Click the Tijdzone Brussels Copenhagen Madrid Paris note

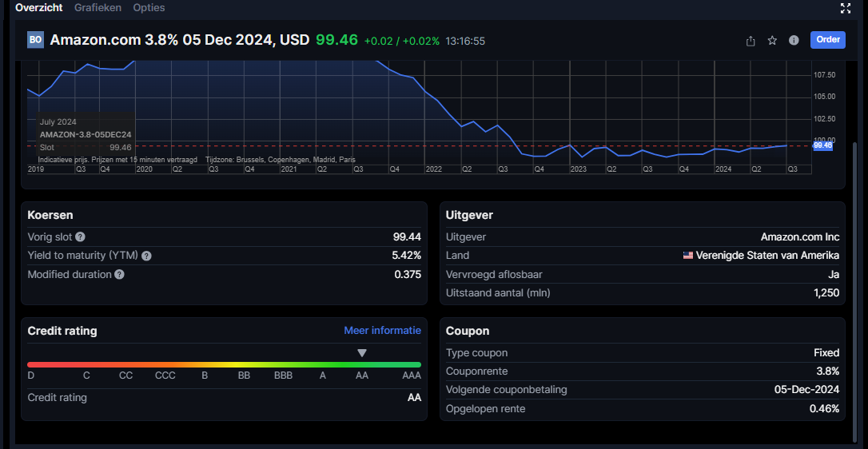click(280, 160)
